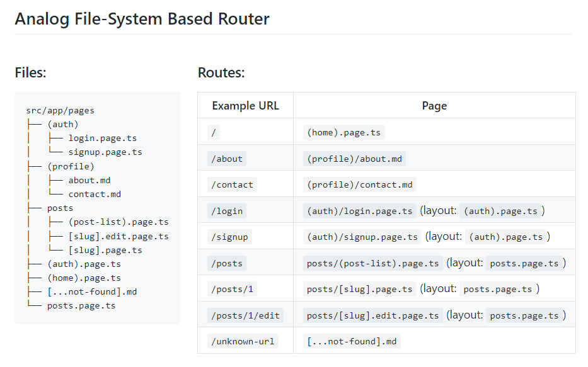This screenshot has width=588, height=367.
Task: Click 'src/app/pages' root in file tree
Action: pyautogui.click(x=61, y=111)
